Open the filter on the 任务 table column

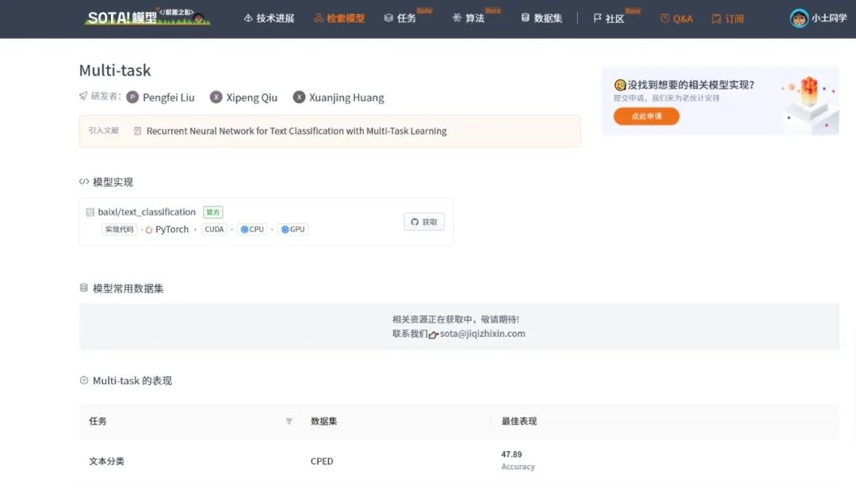289,421
